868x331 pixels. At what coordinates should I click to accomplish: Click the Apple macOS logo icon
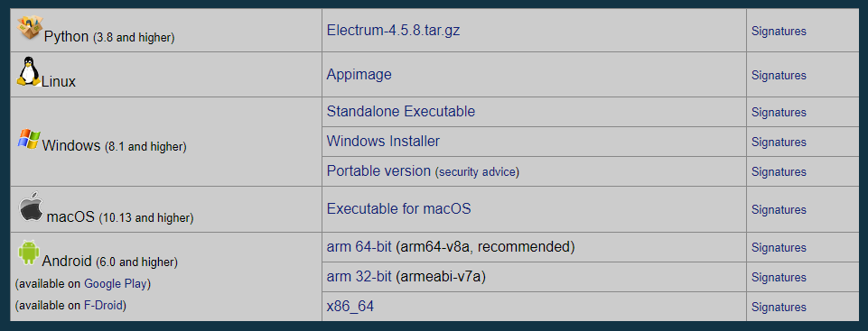31,207
